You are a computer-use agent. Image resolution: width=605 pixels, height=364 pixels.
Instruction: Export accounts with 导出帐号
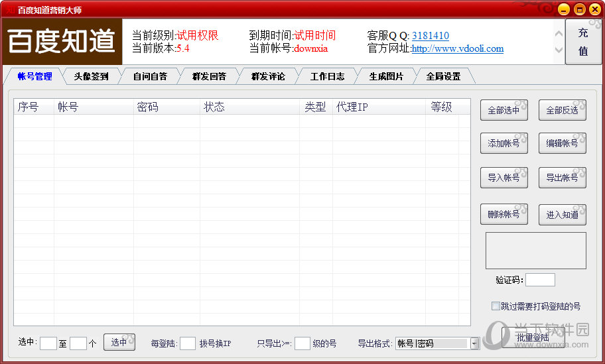coord(562,178)
